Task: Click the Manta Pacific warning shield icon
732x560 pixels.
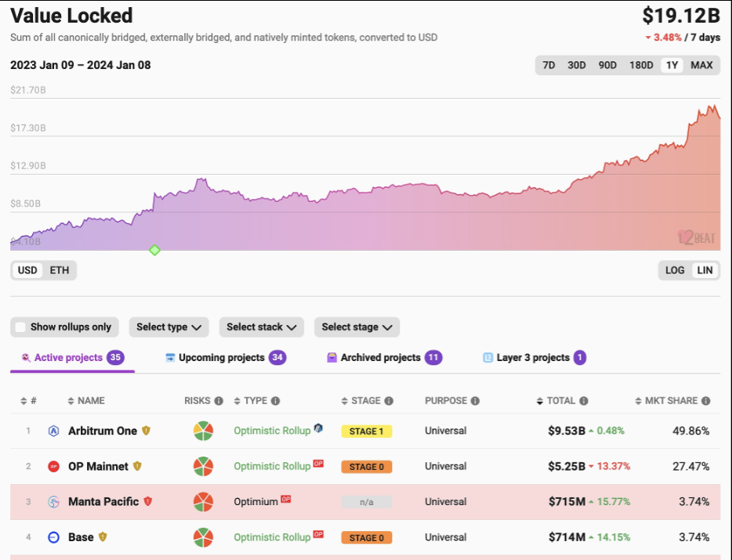Action: coord(147,501)
